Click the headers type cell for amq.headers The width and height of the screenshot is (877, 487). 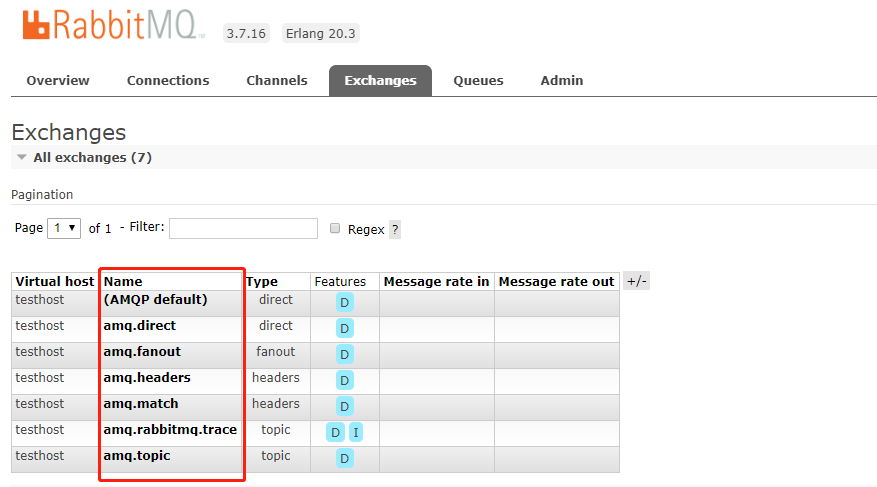[x=276, y=377]
